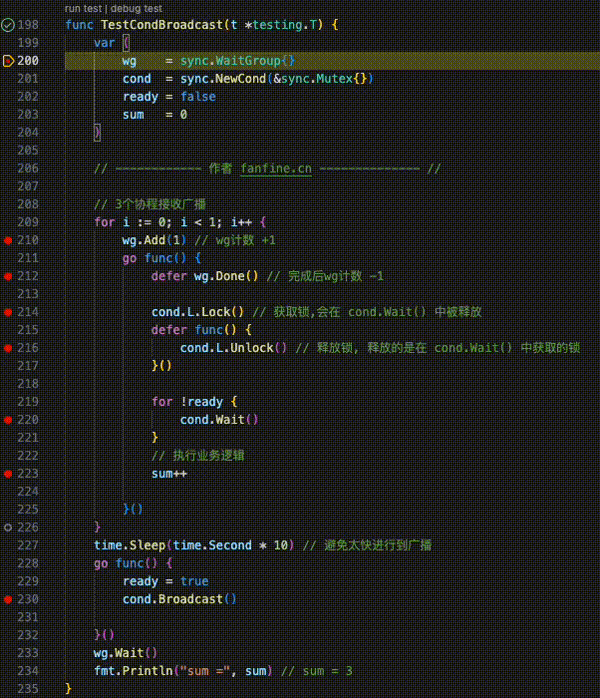Click line number 198 in the gutter
The width and height of the screenshot is (600, 698).
[x=28, y=24]
